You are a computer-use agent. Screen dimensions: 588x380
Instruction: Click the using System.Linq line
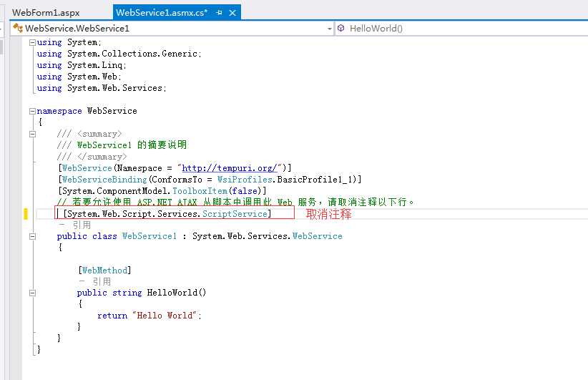coord(82,65)
